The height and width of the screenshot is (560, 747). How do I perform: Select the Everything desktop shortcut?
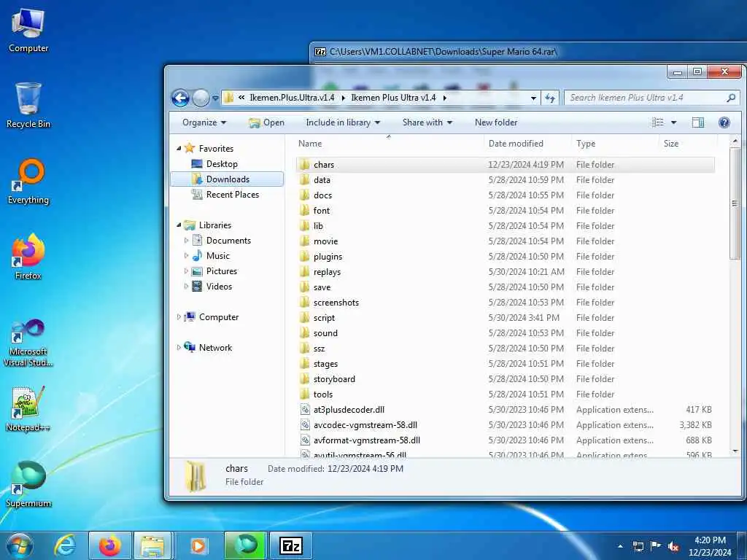click(28, 182)
